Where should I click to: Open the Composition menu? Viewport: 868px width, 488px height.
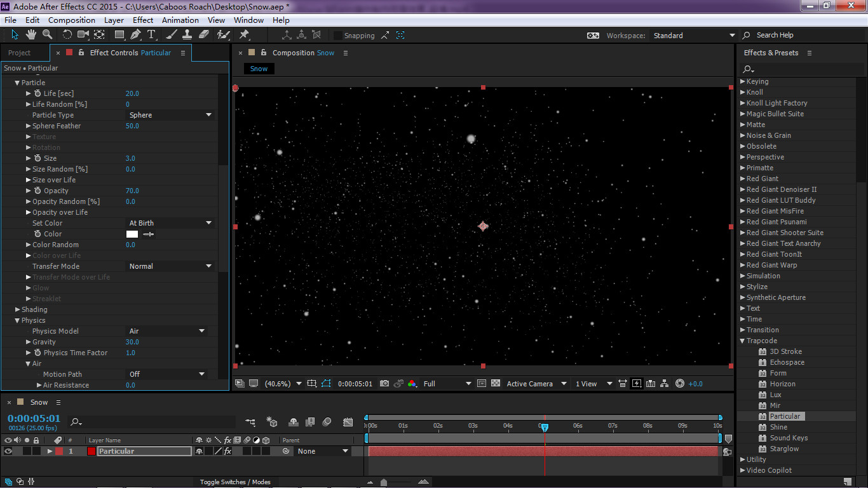71,20
